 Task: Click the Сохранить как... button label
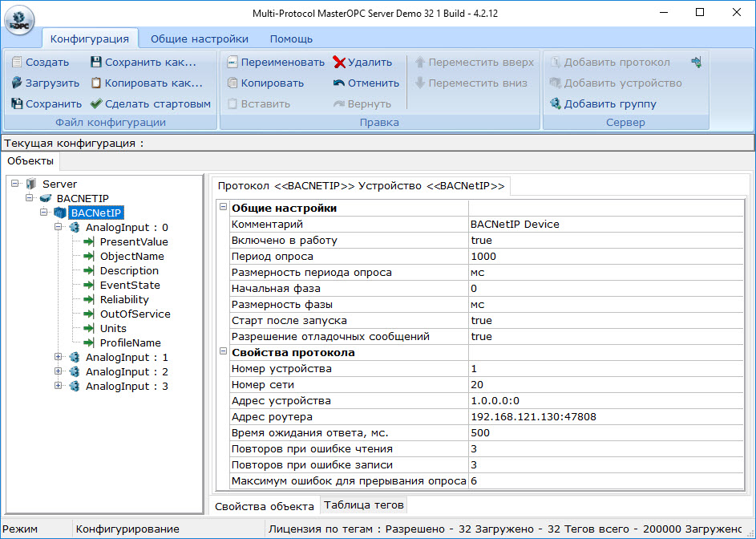coord(151,63)
